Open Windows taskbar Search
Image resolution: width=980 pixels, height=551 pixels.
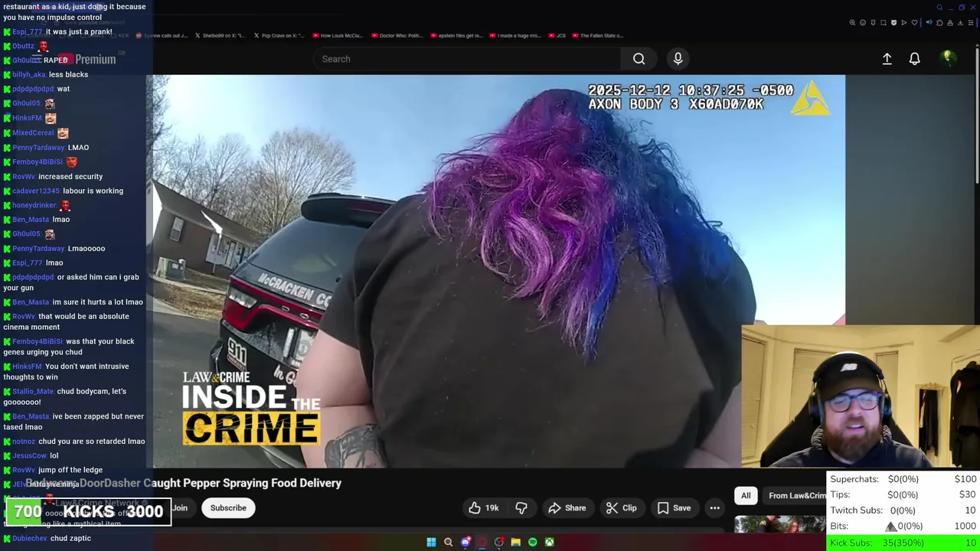click(x=449, y=543)
